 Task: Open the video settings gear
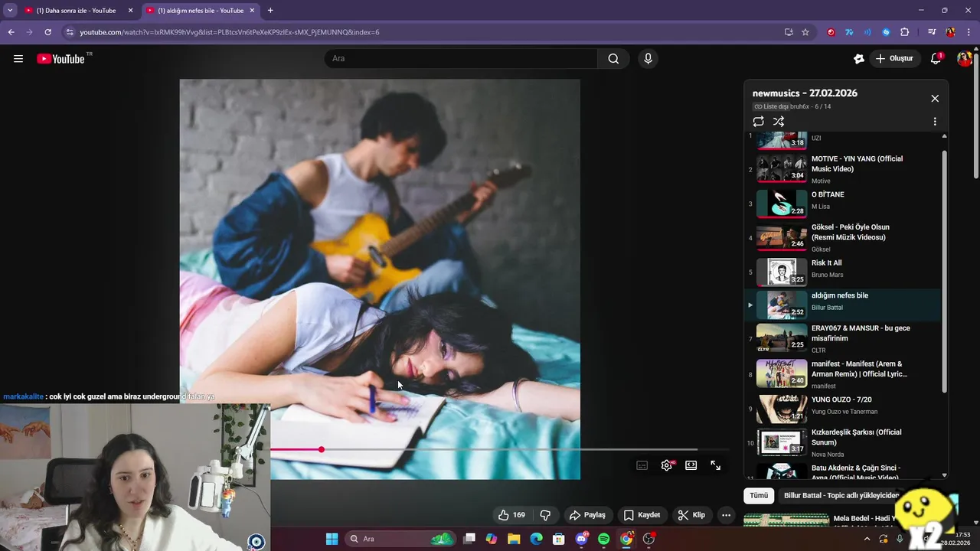coord(667,465)
